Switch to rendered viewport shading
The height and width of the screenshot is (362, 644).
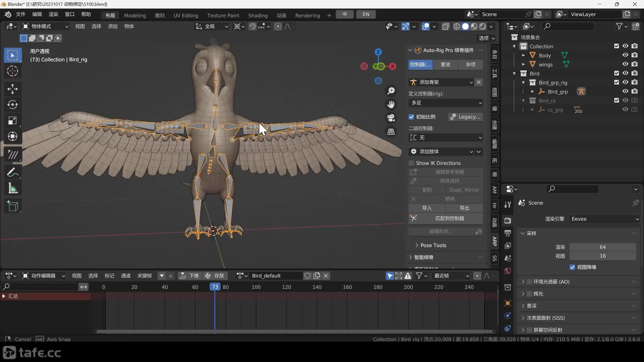(x=482, y=26)
